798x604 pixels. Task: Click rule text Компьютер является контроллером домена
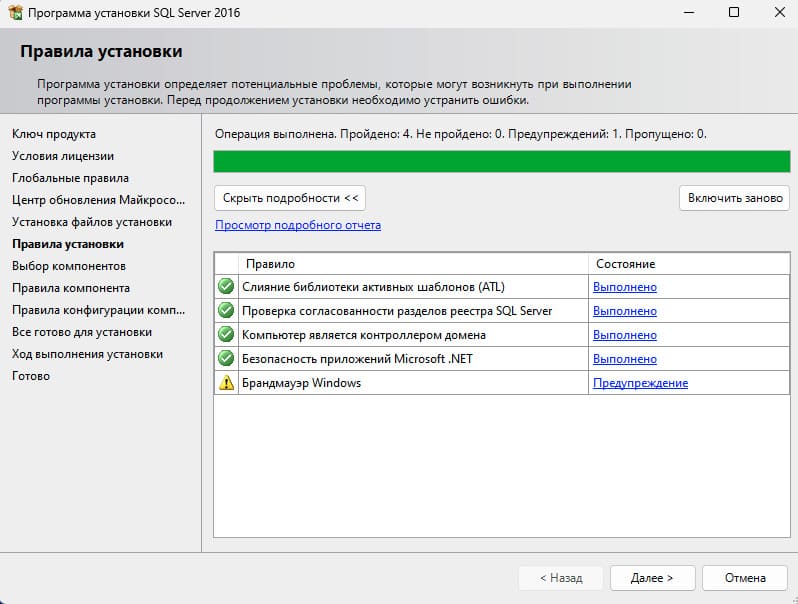click(x=364, y=335)
